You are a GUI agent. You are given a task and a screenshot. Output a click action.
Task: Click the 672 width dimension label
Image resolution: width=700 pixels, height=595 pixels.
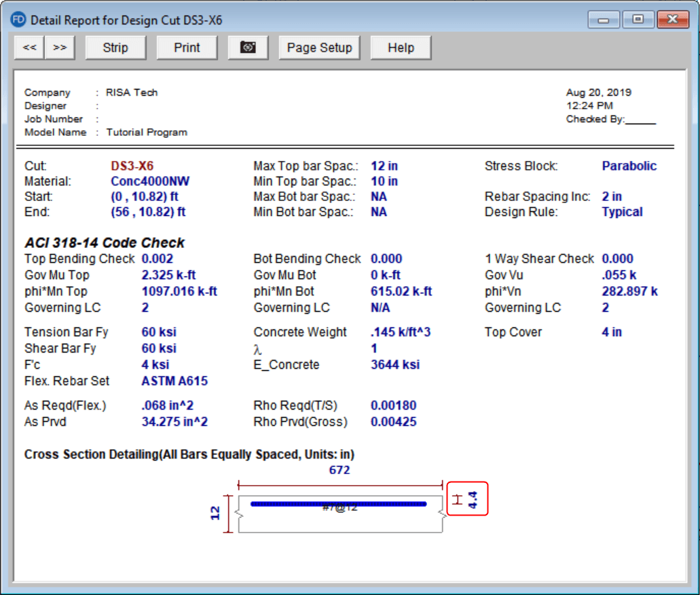(x=339, y=470)
